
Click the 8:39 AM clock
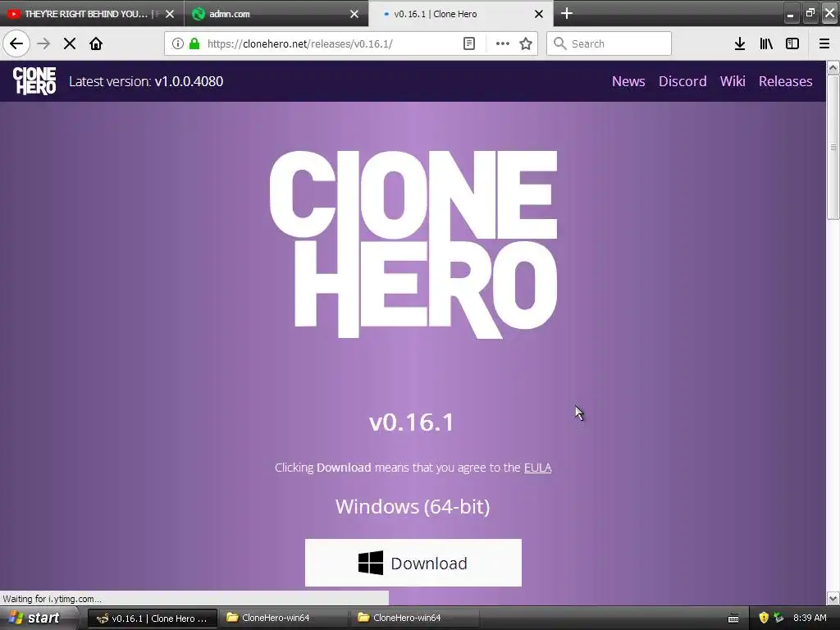(x=810, y=618)
